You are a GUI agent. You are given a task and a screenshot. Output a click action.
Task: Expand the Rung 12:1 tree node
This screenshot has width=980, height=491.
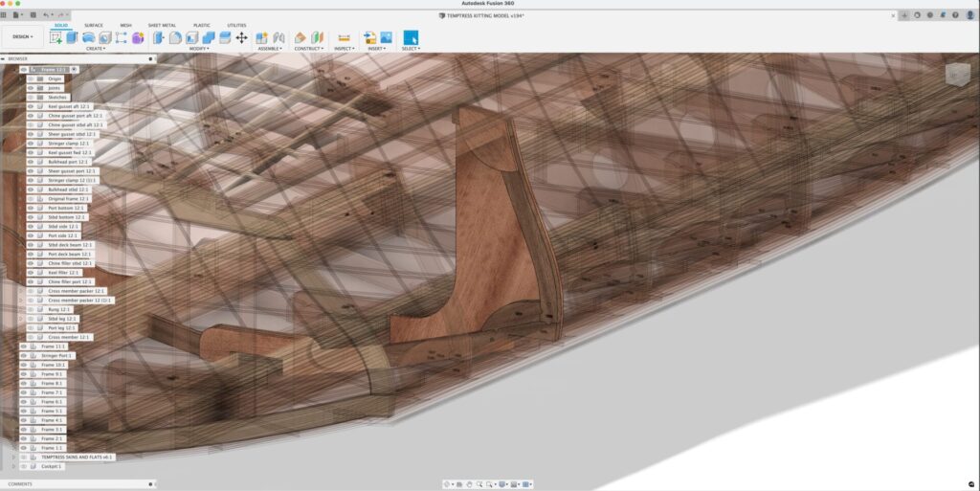click(x=21, y=310)
